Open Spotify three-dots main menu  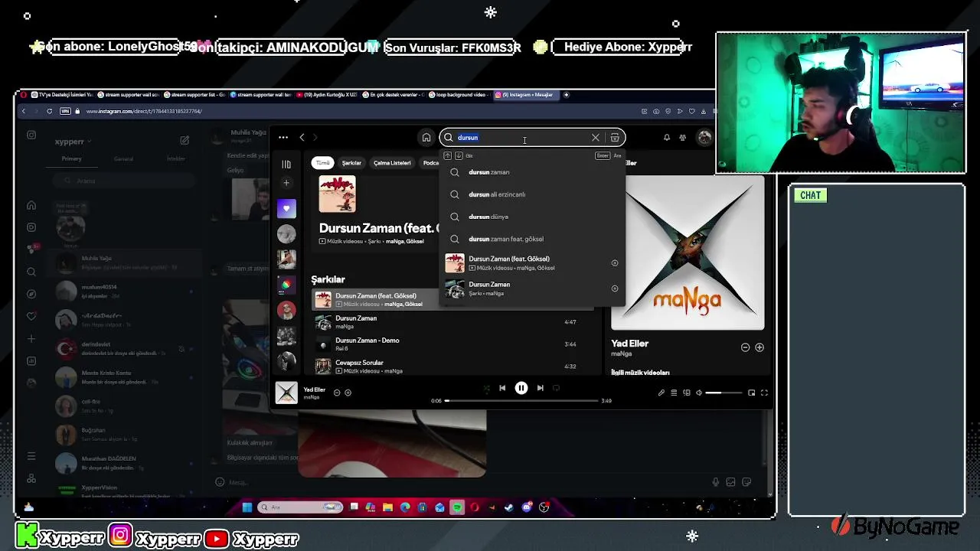[x=283, y=138]
